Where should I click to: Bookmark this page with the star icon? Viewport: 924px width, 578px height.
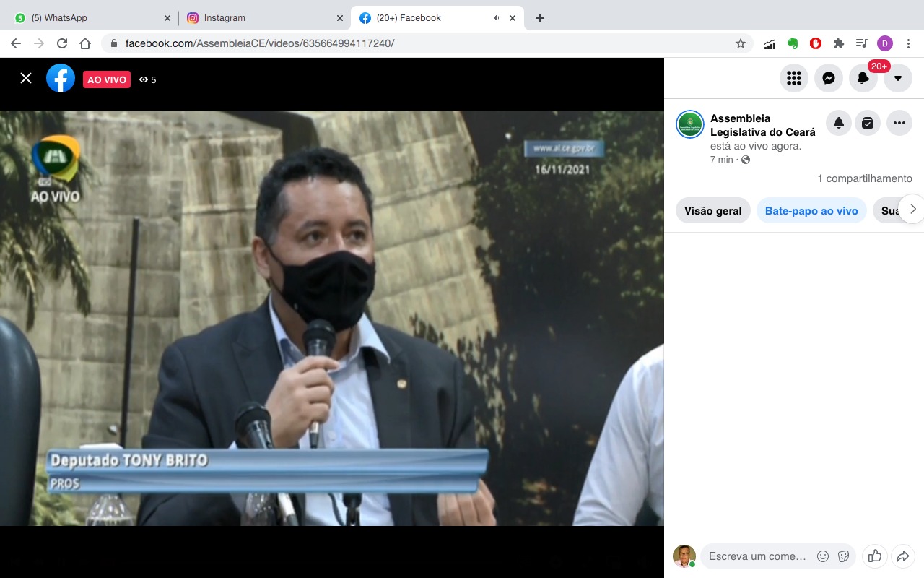coord(741,43)
